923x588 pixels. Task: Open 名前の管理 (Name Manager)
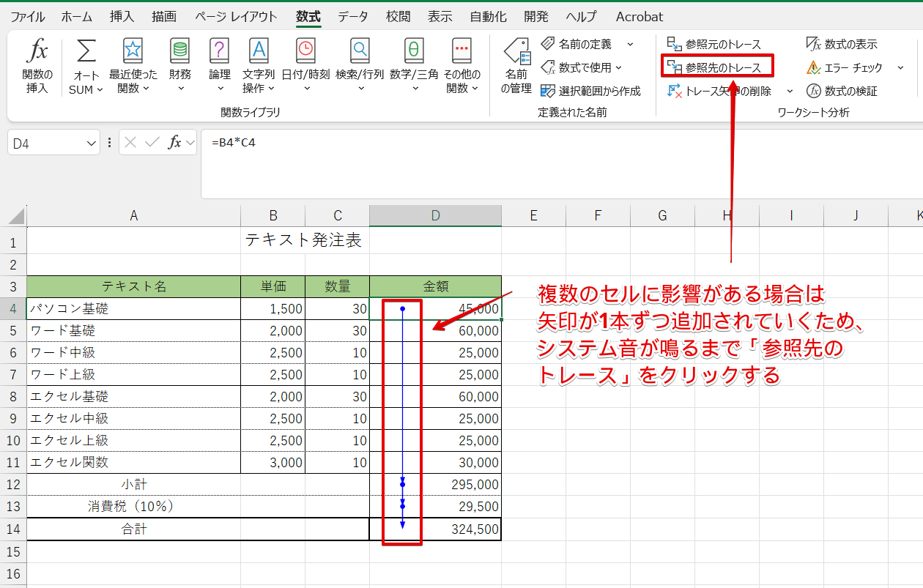pos(516,67)
